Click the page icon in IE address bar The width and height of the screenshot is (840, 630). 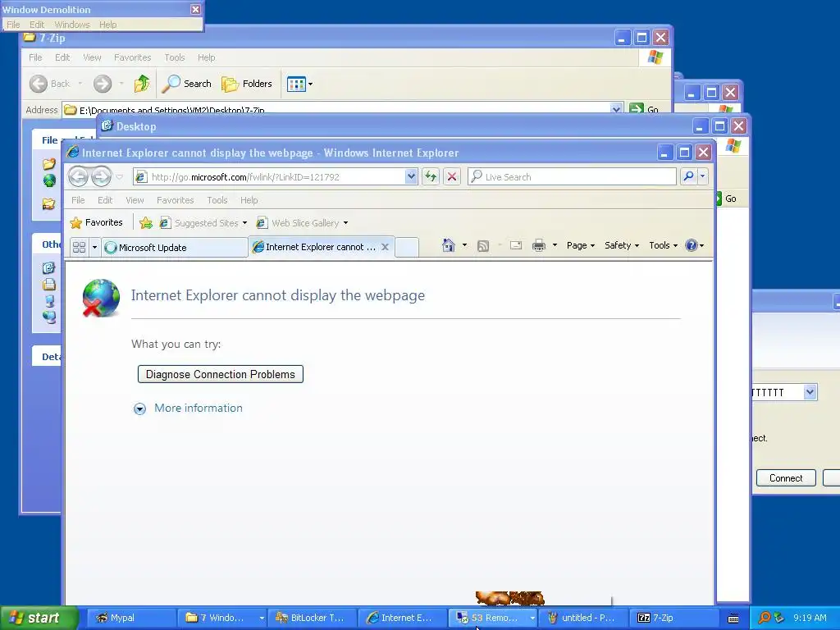tap(141, 177)
